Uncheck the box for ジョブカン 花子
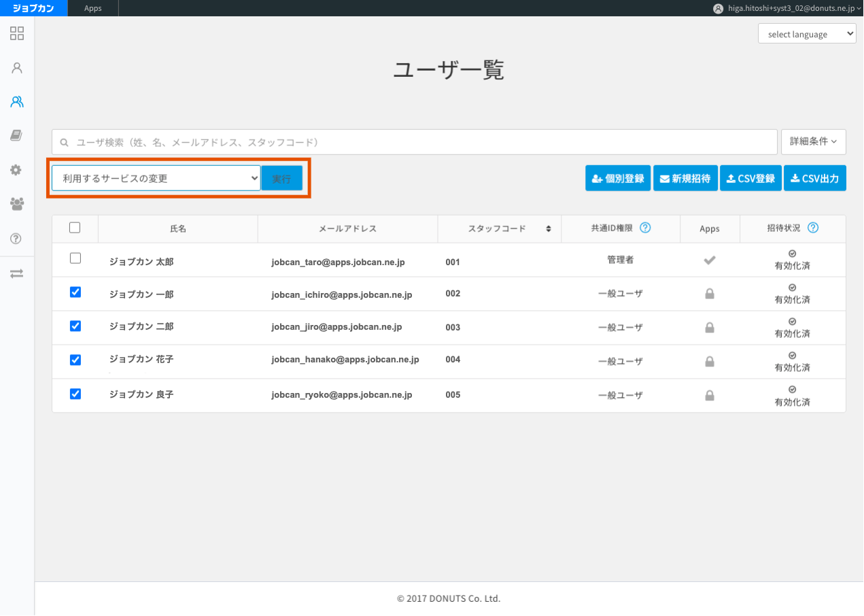Viewport: 864px width, 616px height. [x=75, y=360]
